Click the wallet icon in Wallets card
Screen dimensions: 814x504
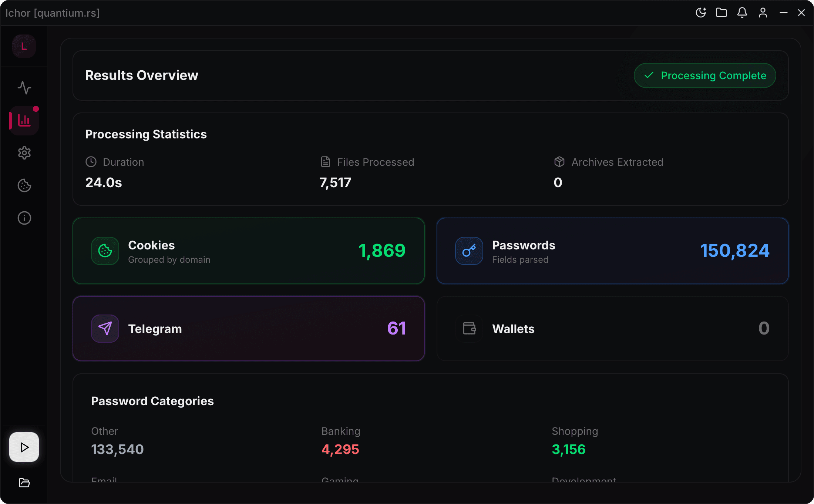[469, 329]
